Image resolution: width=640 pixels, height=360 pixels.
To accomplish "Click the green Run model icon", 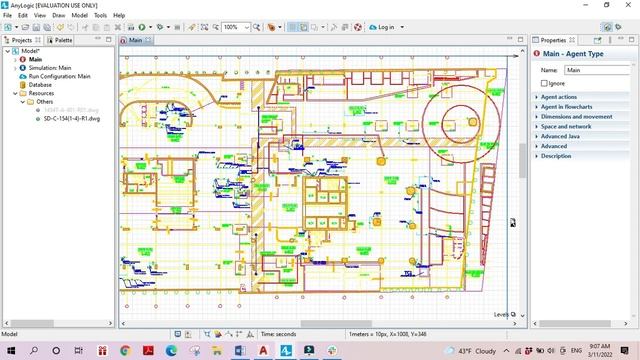I will (x=142, y=27).
